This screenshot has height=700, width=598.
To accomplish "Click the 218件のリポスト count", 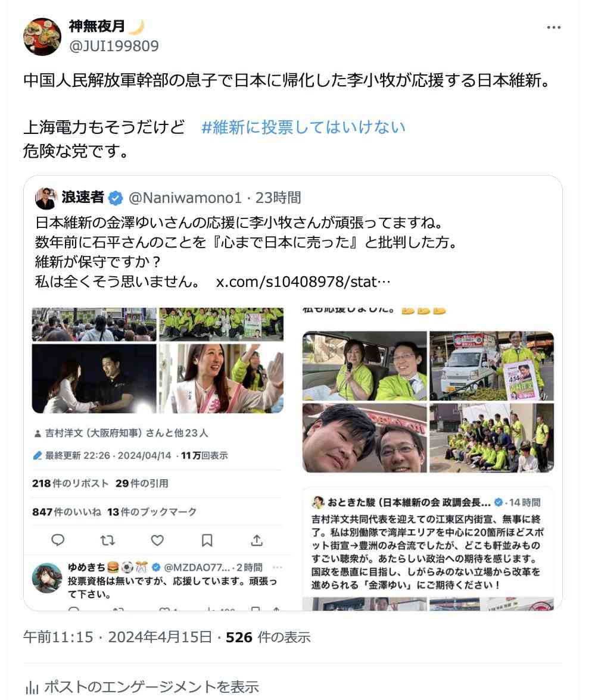I will click(70, 483).
